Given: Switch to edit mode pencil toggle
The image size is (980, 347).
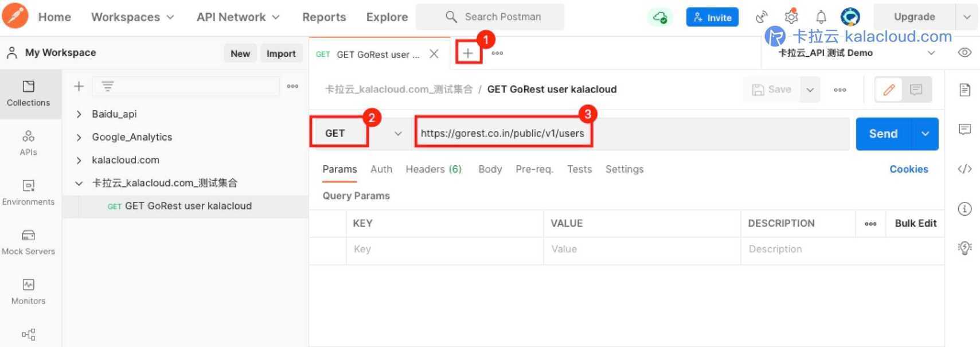Looking at the screenshot, I should pos(889,89).
